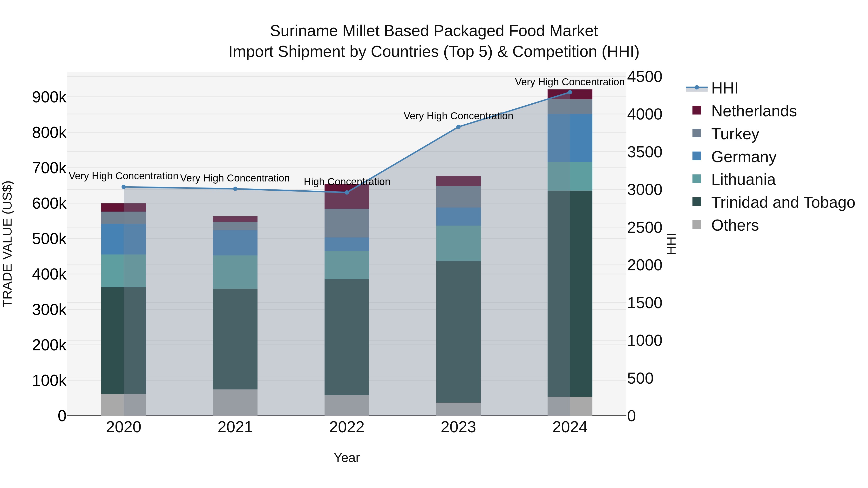The image size is (868, 488).
Task: Click the Others legend color swatch
Action: tap(697, 225)
